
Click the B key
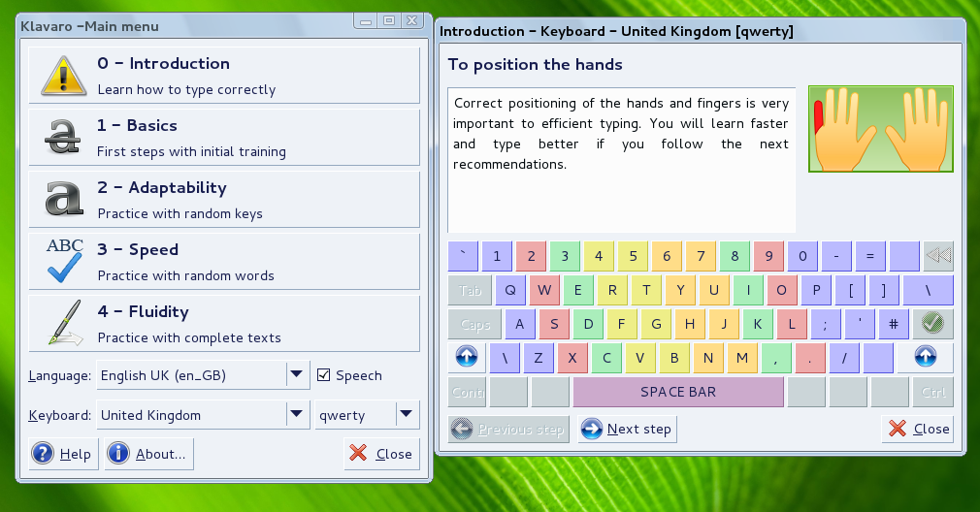[673, 358]
